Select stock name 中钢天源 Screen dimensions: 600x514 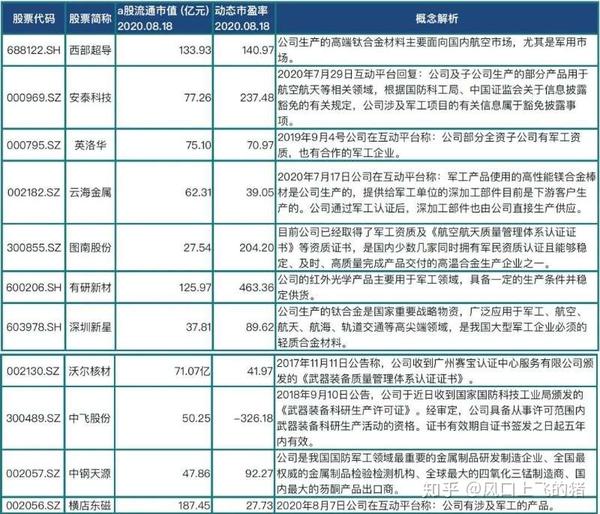(90, 474)
